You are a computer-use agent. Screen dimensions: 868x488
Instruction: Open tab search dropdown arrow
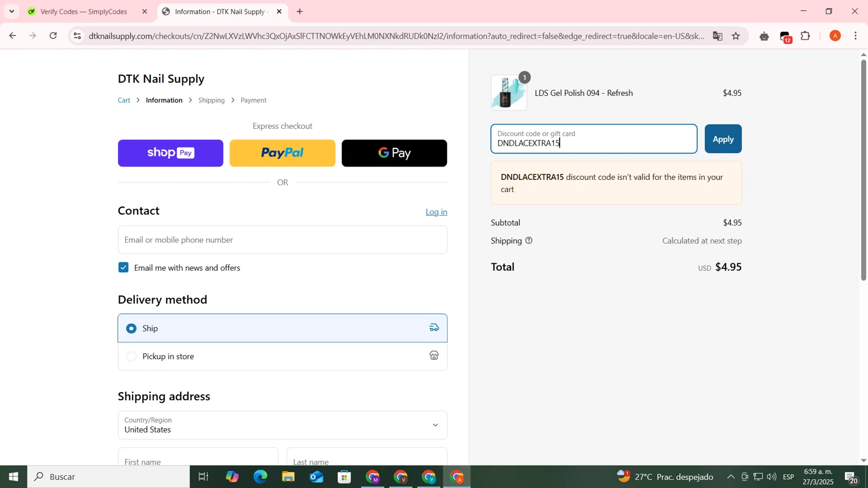[x=12, y=12]
